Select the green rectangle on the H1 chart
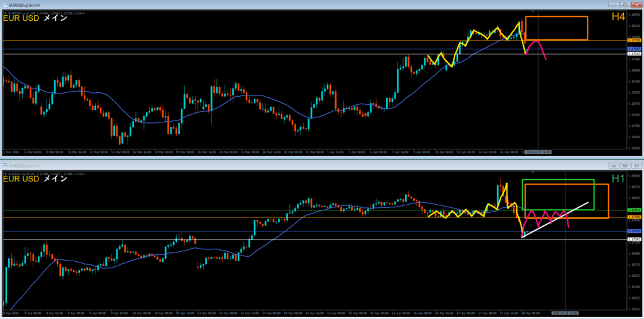This screenshot has width=644, height=319. [x=558, y=181]
